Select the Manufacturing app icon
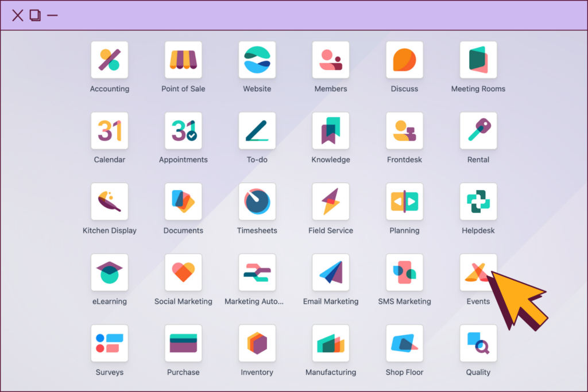This screenshot has width=588, height=392. click(331, 343)
